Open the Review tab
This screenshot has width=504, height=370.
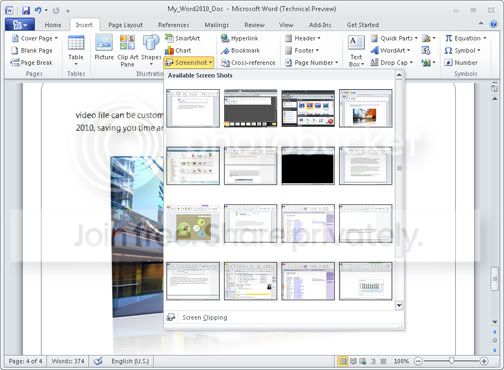tap(254, 25)
